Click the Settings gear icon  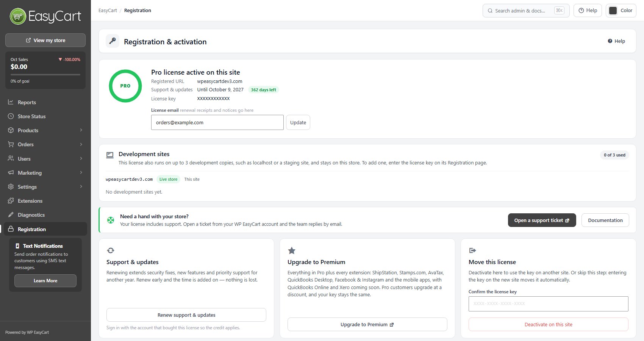(x=11, y=187)
